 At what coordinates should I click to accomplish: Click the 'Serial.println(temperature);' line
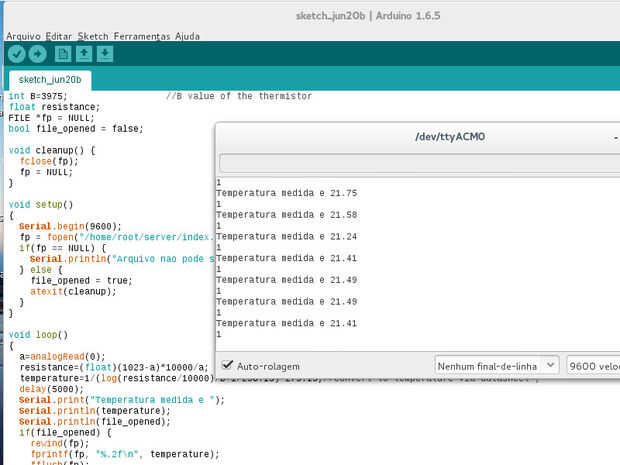(95, 411)
